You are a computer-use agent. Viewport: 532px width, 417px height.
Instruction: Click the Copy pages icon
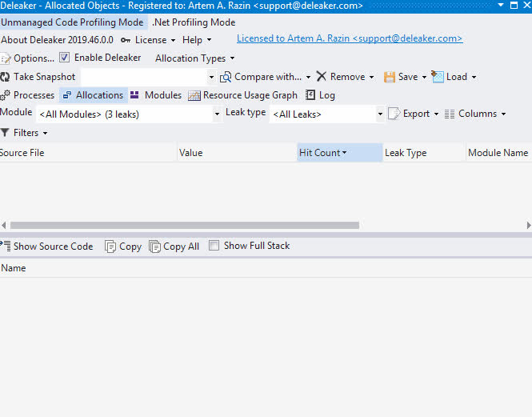pyautogui.click(x=110, y=247)
